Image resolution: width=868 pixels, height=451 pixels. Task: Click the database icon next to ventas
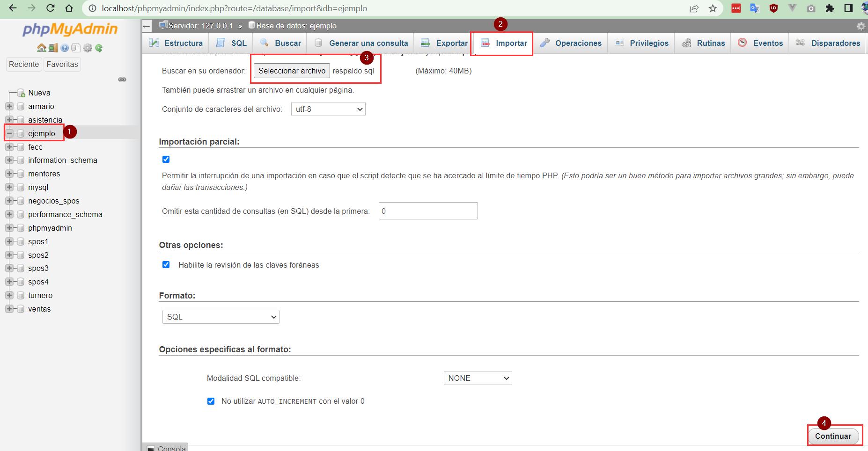click(x=20, y=309)
